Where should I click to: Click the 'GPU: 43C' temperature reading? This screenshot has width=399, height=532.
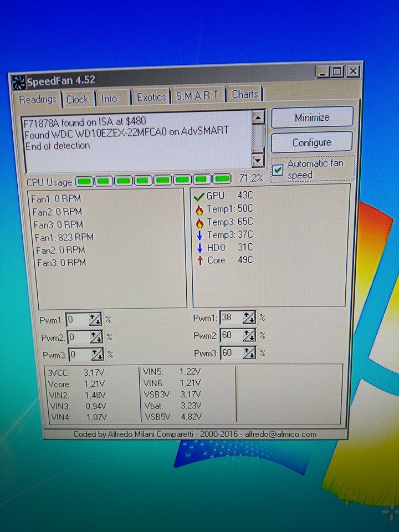229,196
